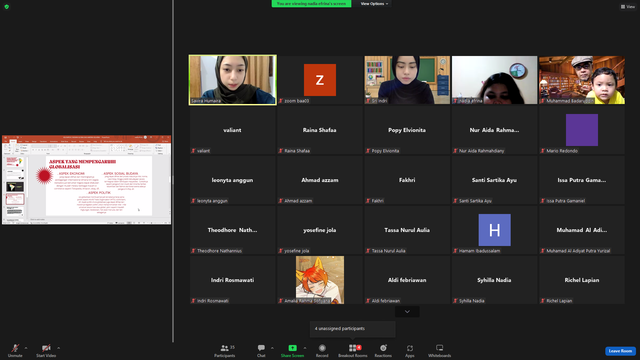Select the Theodhore Nathannius tile
Image resolution: width=640 pixels, height=360 pixels.
pos(233,230)
